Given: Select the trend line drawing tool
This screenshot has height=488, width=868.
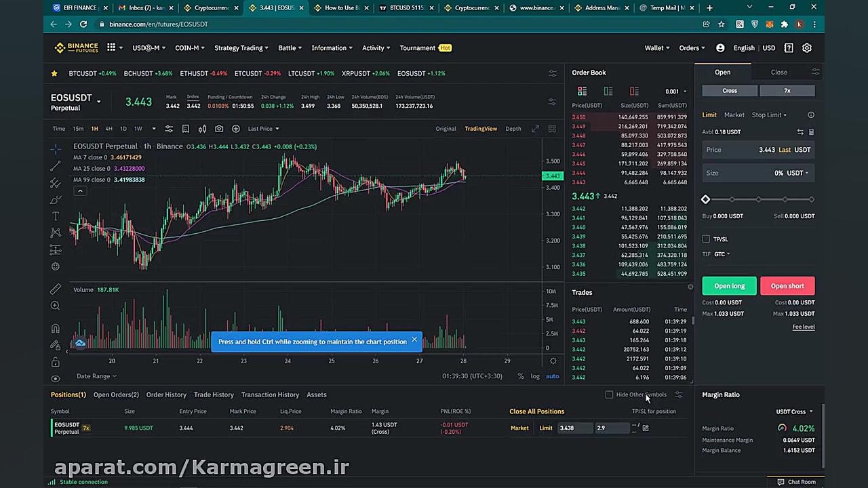Looking at the screenshot, I should pyautogui.click(x=56, y=166).
